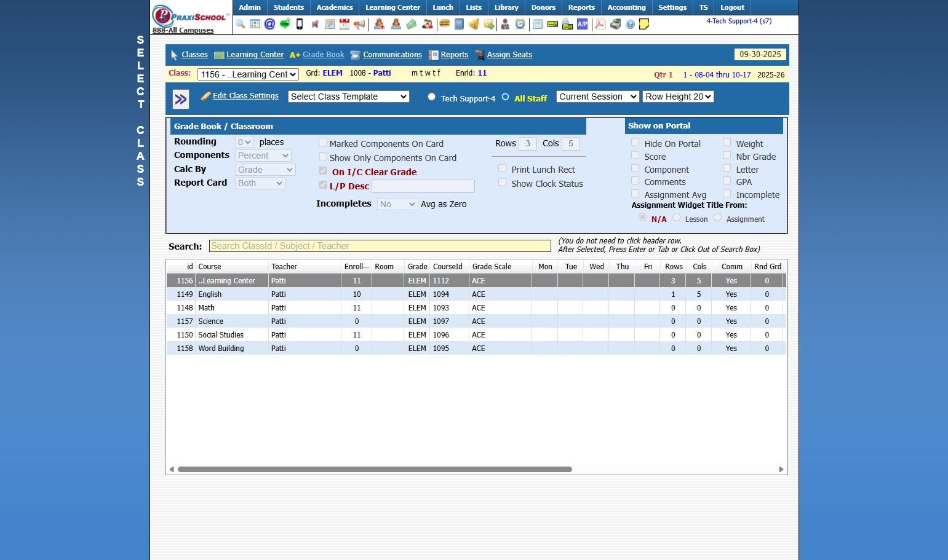The image size is (948, 560).
Task: Select the Tech Support-4 radio button
Action: point(431,97)
